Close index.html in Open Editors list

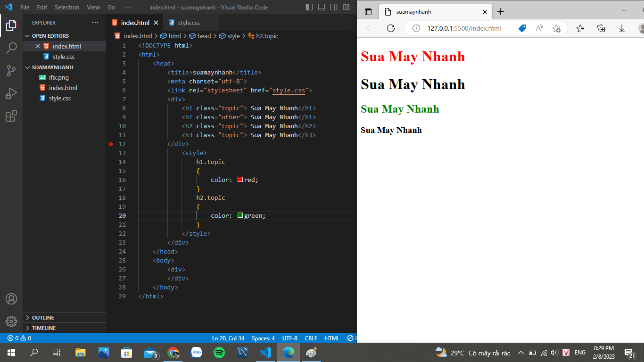click(38, 46)
